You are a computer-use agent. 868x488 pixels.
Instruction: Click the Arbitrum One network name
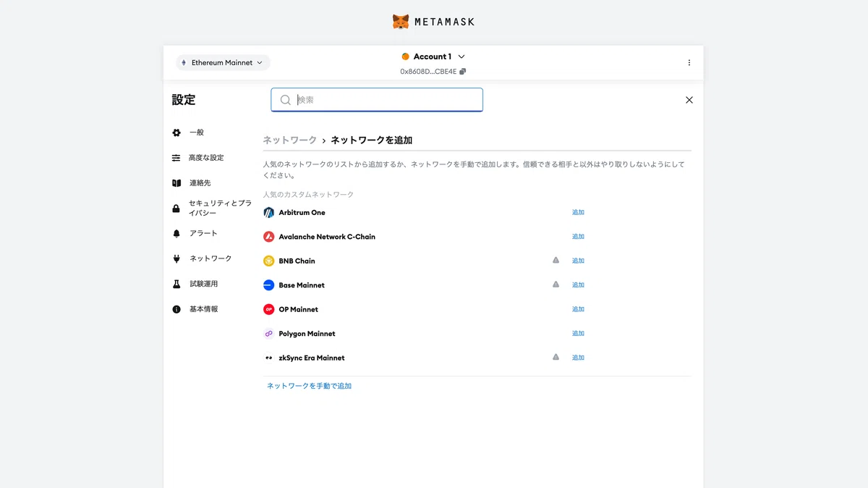pyautogui.click(x=302, y=213)
